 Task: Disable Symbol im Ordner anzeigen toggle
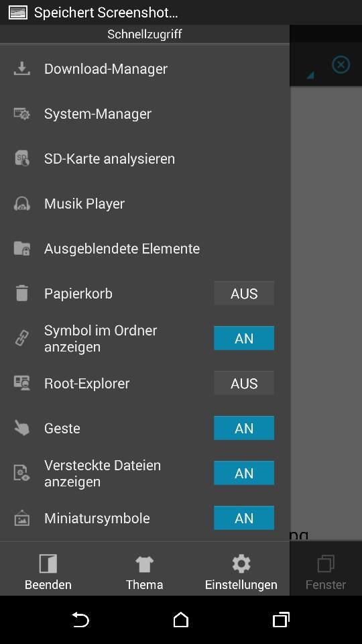(x=244, y=338)
